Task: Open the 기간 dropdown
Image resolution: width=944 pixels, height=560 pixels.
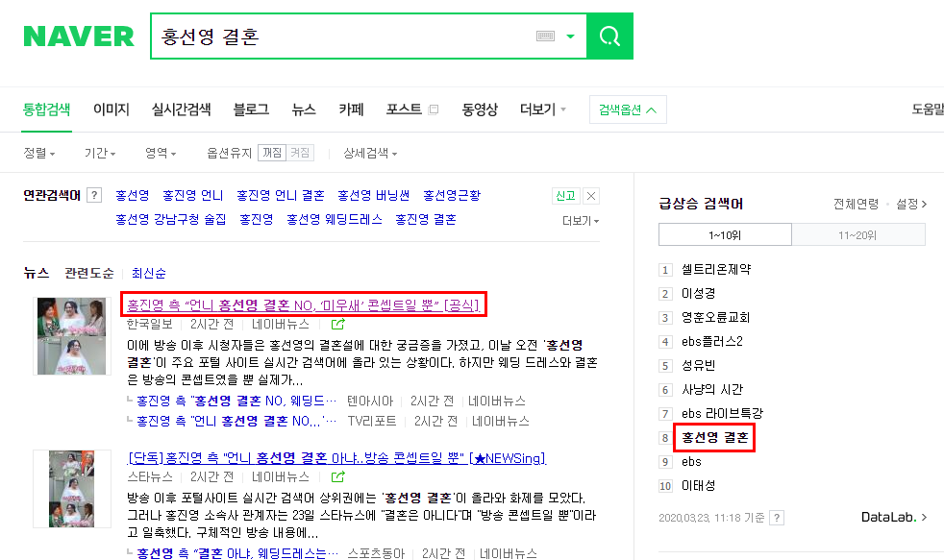Action: (100, 154)
